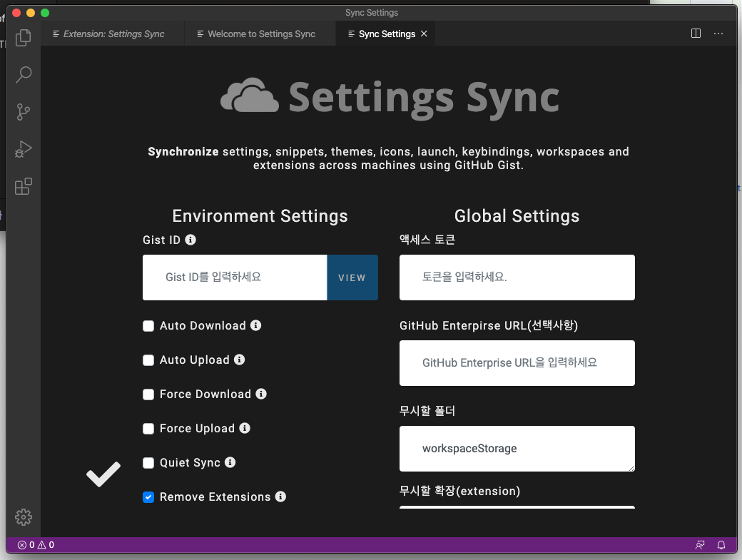Click the Global Settings heading
The height and width of the screenshot is (560, 742).
517,216
